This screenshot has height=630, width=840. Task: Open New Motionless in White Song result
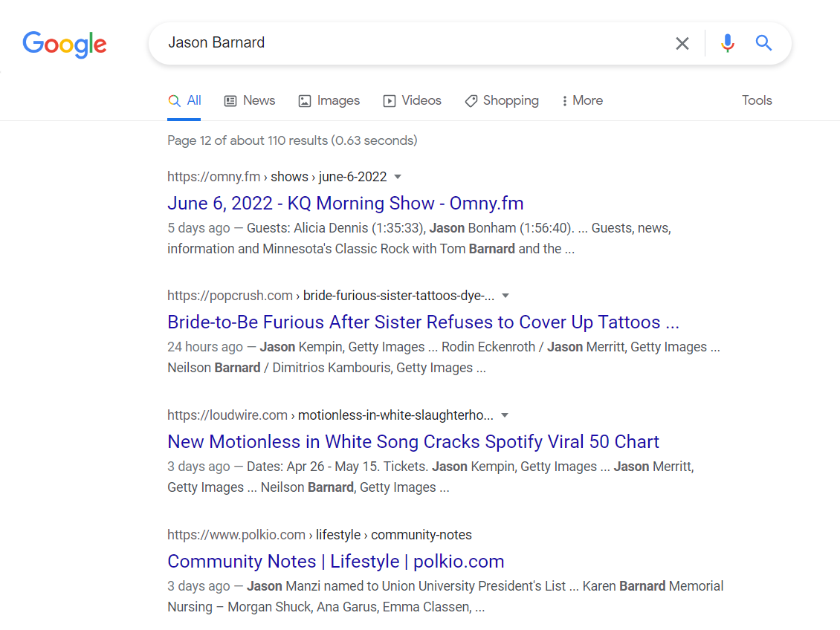[x=413, y=441]
